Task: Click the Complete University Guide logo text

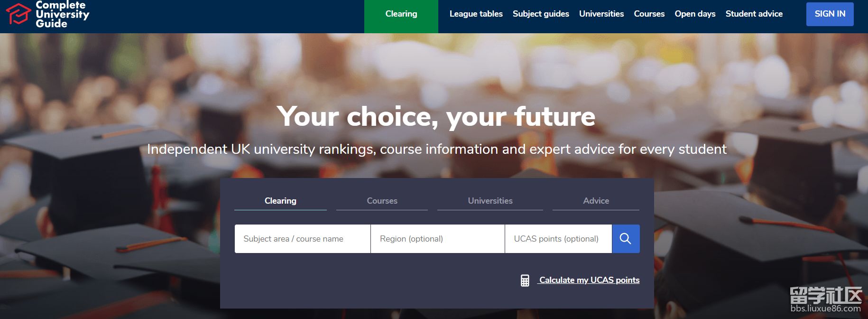Action: [x=62, y=14]
